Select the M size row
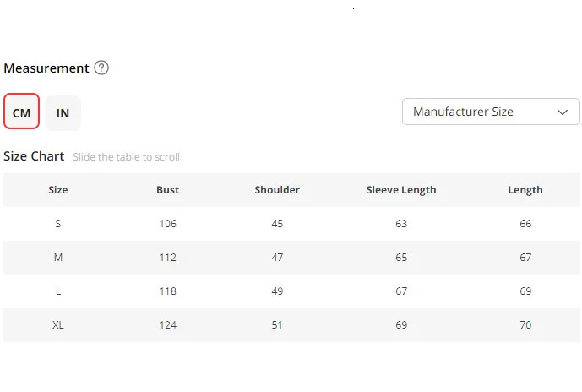 click(57, 258)
